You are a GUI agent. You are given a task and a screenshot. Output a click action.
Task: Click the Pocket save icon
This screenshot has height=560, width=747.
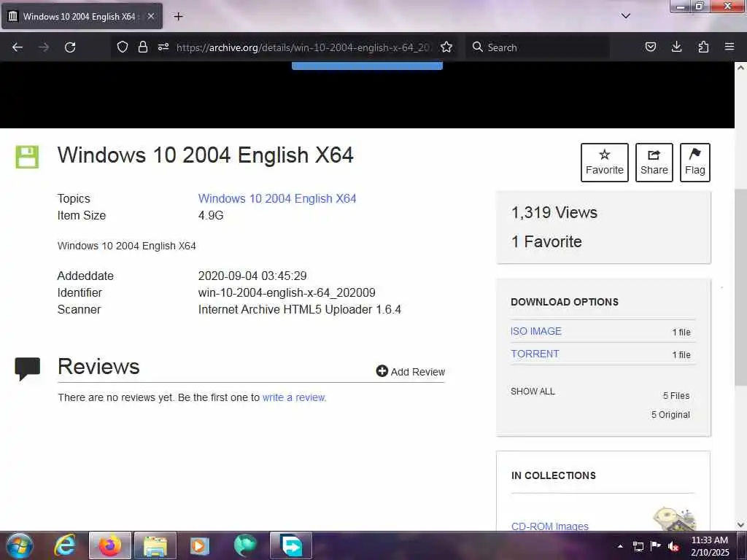(650, 47)
